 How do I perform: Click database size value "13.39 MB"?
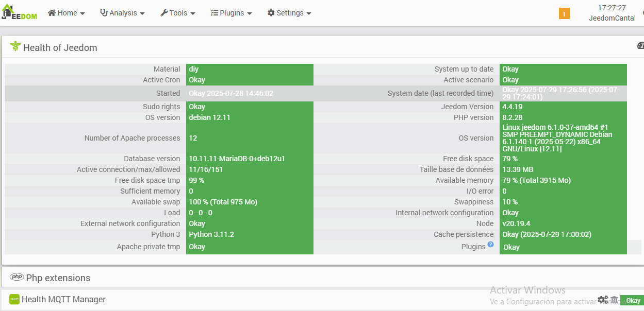518,169
